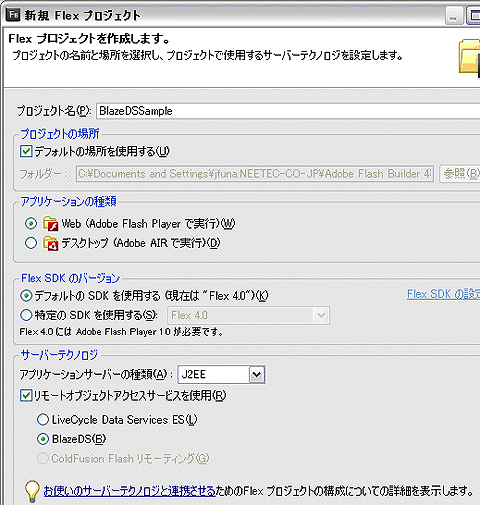Click the Adobe AIR desktop folder icon
This screenshot has height=505, width=480.
[51, 243]
